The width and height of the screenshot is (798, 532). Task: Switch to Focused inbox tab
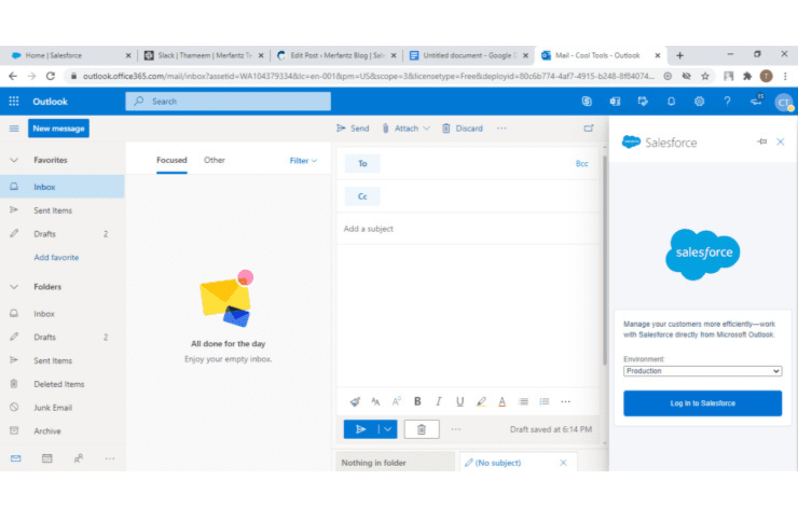171,160
